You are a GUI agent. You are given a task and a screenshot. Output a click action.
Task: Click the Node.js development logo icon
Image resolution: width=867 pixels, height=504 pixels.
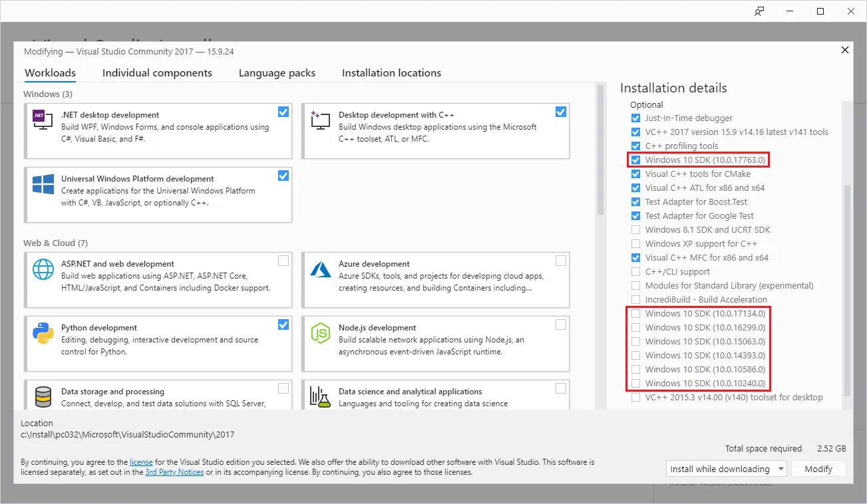(321, 333)
